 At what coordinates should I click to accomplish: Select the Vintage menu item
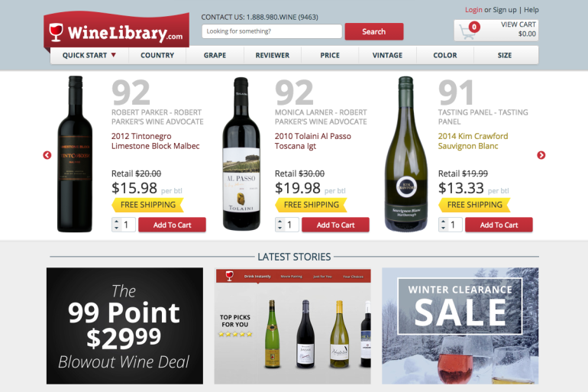coord(387,55)
